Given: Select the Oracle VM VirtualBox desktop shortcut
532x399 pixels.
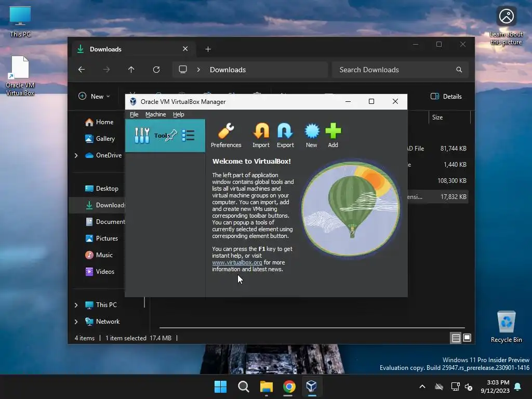Looking at the screenshot, I should click(20, 76).
